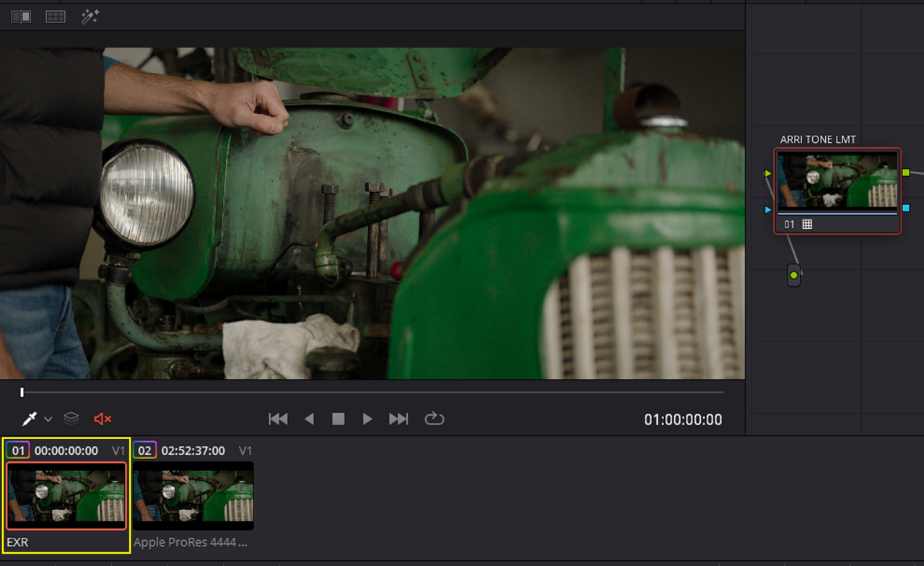
Task: Click the node's green RGB output square
Action: [906, 173]
